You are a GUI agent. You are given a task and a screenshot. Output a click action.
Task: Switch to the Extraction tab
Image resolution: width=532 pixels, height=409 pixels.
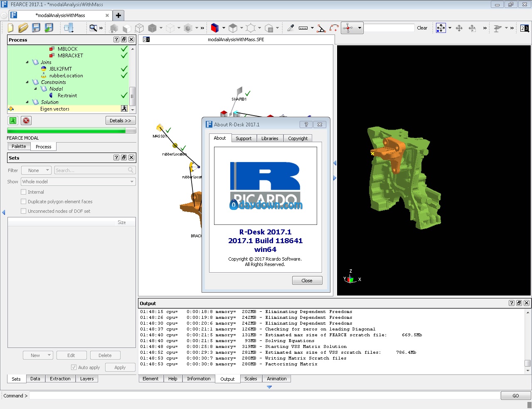click(x=60, y=379)
